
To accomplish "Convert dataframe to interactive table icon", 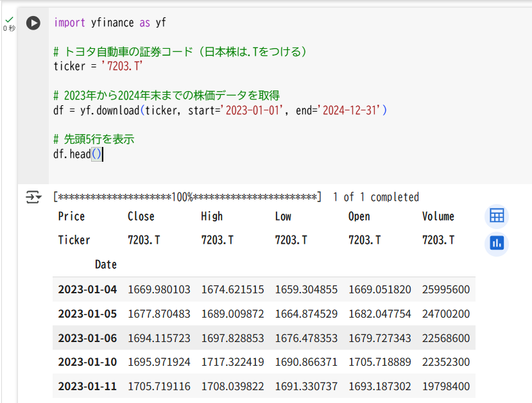I will pyautogui.click(x=497, y=216).
